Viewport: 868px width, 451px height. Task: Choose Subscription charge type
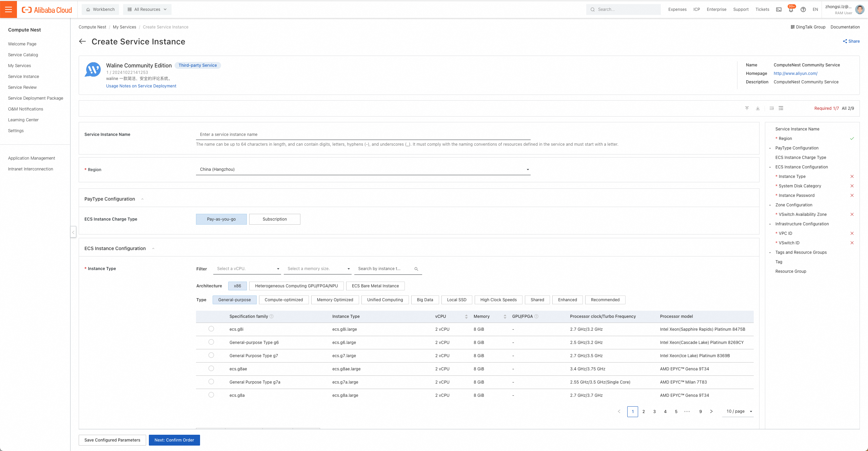tap(275, 219)
